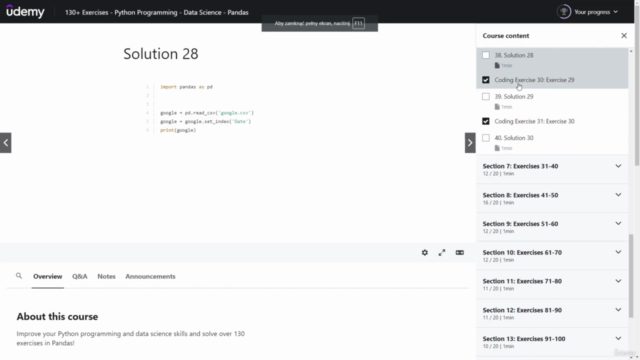Click document icon under 39. Solution 29
Image resolution: width=640 pixels, height=360 pixels.
pos(497,107)
